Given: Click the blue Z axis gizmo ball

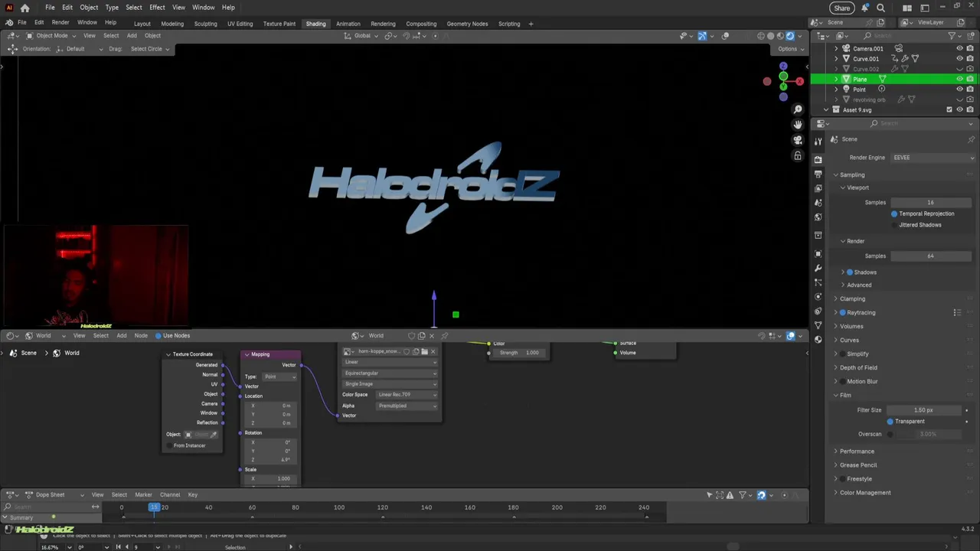Looking at the screenshot, I should coord(783,67).
